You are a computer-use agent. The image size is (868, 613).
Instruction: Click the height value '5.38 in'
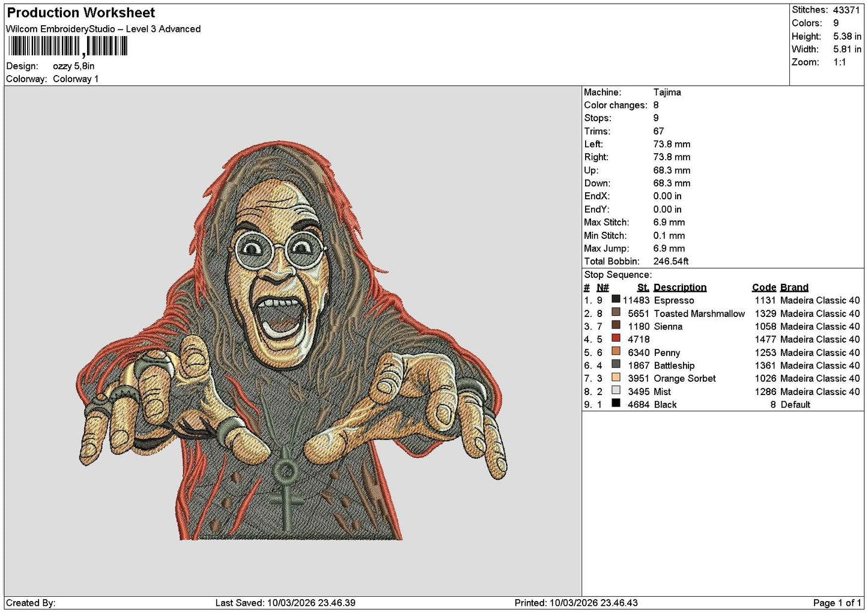point(847,36)
